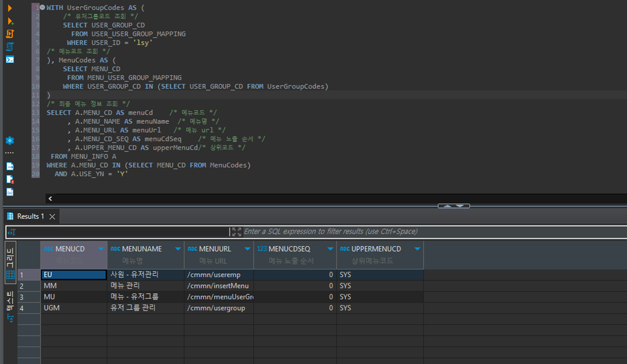The width and height of the screenshot is (627, 364).
Task: Switch to the Results 1 tab
Action: 30,216
